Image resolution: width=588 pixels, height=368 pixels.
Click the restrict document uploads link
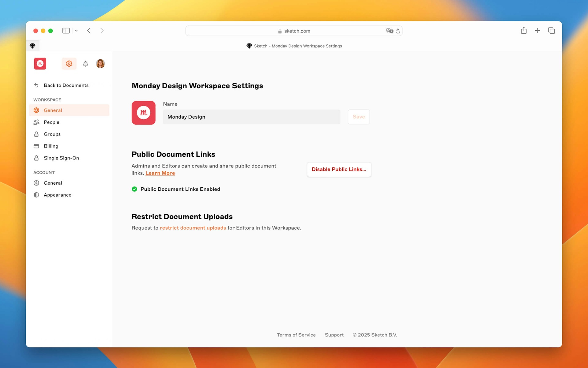tap(193, 228)
